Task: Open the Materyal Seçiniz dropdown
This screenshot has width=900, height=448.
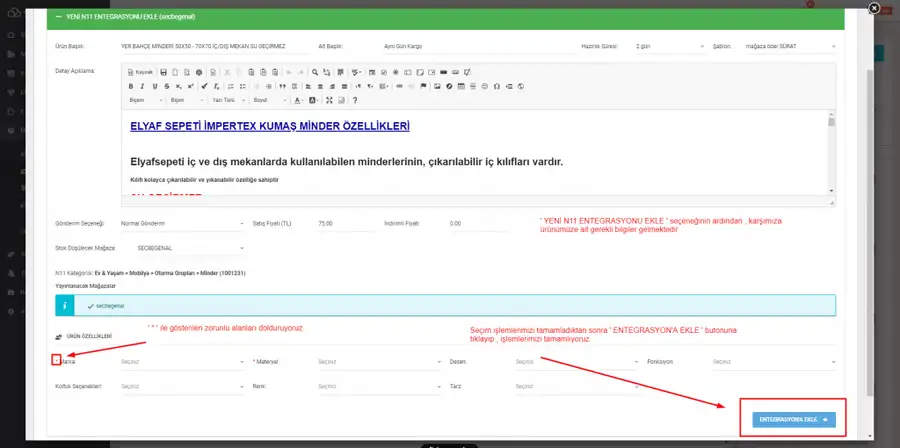Action: (379, 363)
